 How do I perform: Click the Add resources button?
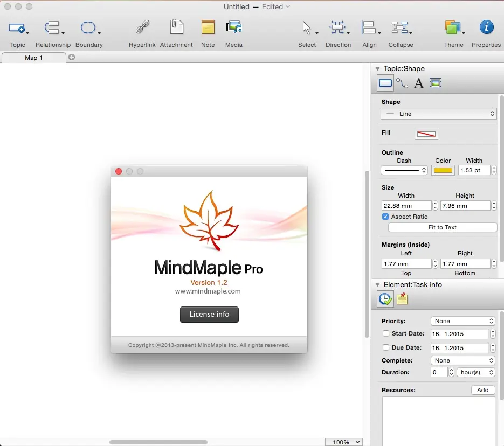point(483,390)
